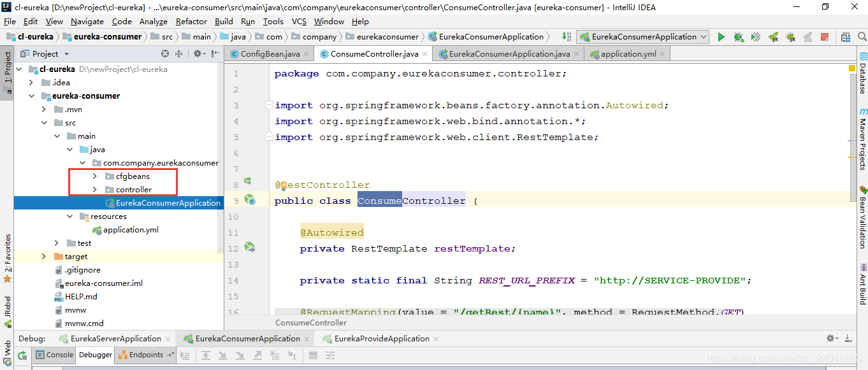Expand the controller package
Image resolution: width=868 pixels, height=370 pixels.
pyautogui.click(x=94, y=189)
